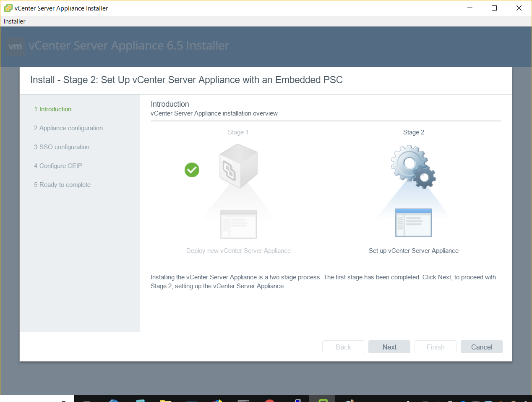Click the Stage 1 window illustration
The height and width of the screenshot is (402, 532).
(x=238, y=224)
